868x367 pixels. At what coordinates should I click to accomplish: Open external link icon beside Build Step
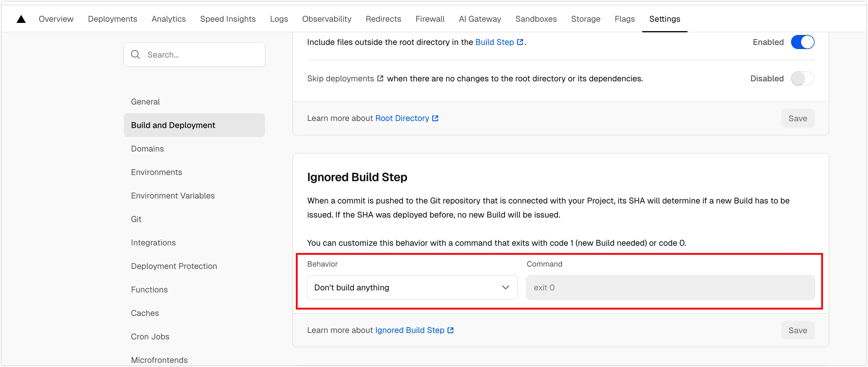point(520,42)
